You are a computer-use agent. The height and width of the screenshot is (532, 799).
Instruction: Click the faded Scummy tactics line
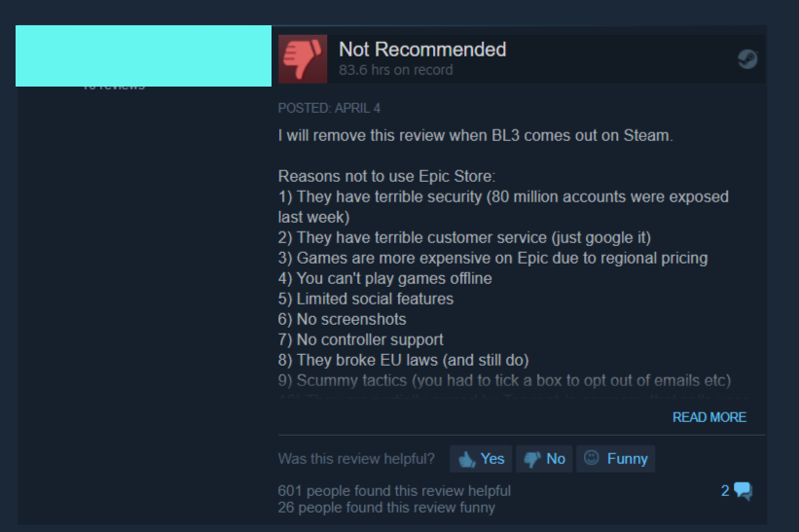click(504, 381)
